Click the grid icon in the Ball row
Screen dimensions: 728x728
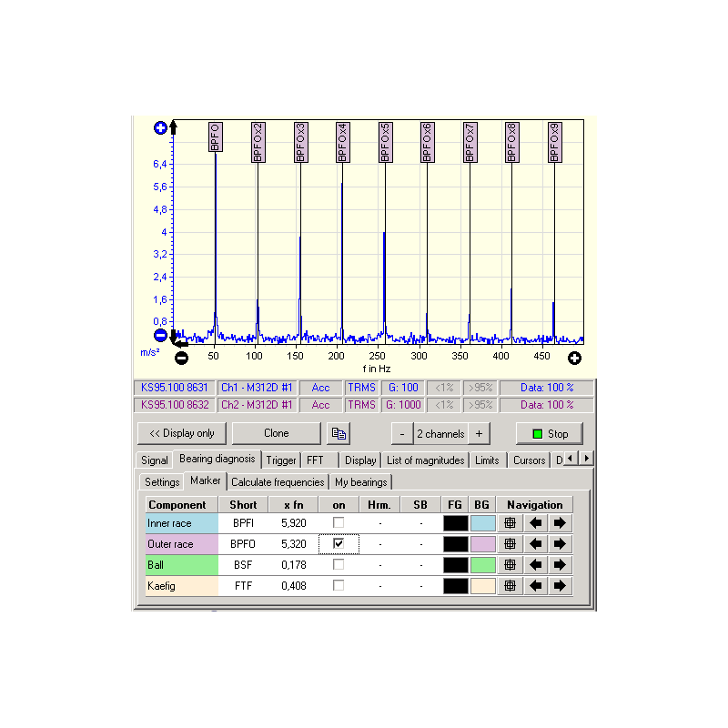510,565
